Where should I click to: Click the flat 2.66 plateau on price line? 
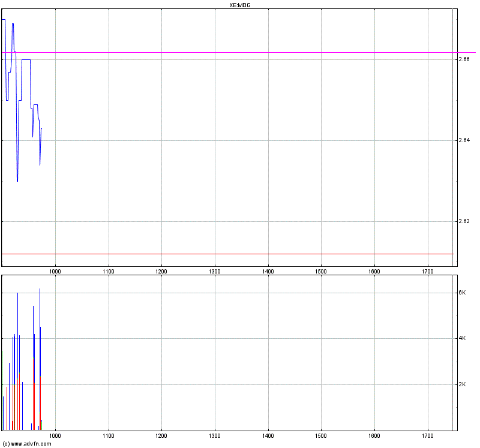(x=26, y=60)
